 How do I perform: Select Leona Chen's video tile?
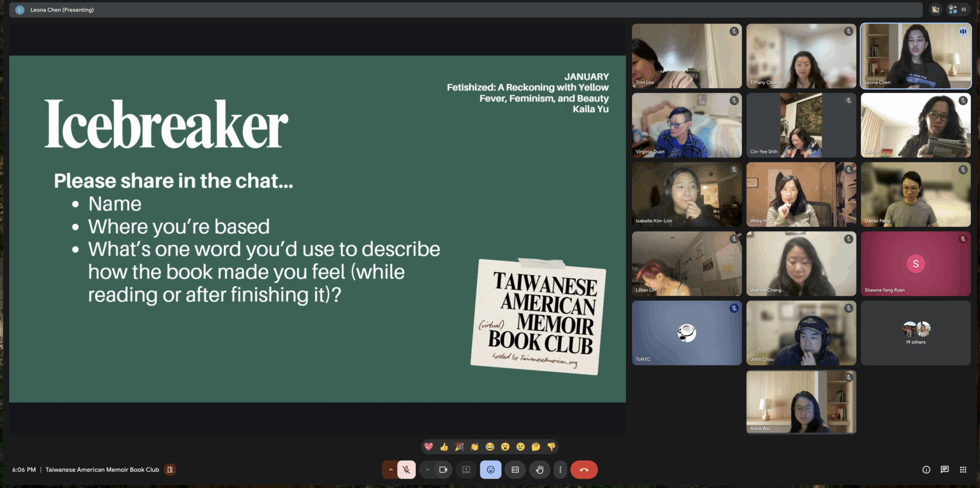click(x=916, y=56)
